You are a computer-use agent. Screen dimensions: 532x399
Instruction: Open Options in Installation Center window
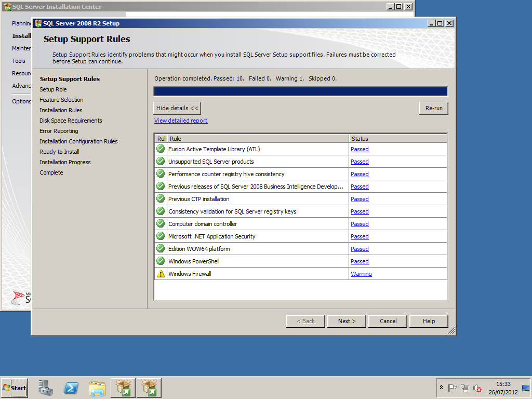tap(21, 101)
